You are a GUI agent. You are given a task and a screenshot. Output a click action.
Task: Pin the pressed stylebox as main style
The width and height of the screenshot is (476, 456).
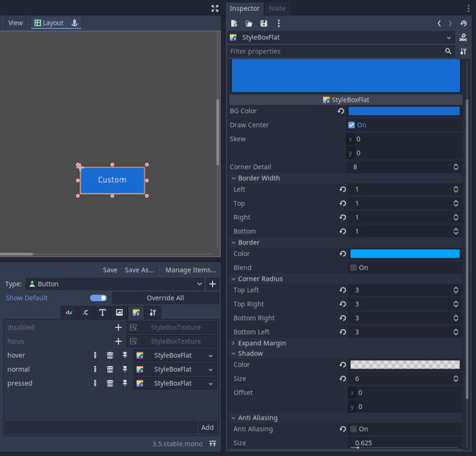click(125, 383)
